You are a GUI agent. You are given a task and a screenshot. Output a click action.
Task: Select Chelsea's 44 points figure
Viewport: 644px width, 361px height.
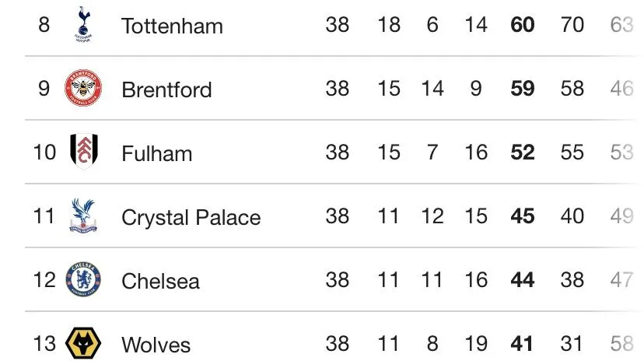pyautogui.click(x=523, y=280)
